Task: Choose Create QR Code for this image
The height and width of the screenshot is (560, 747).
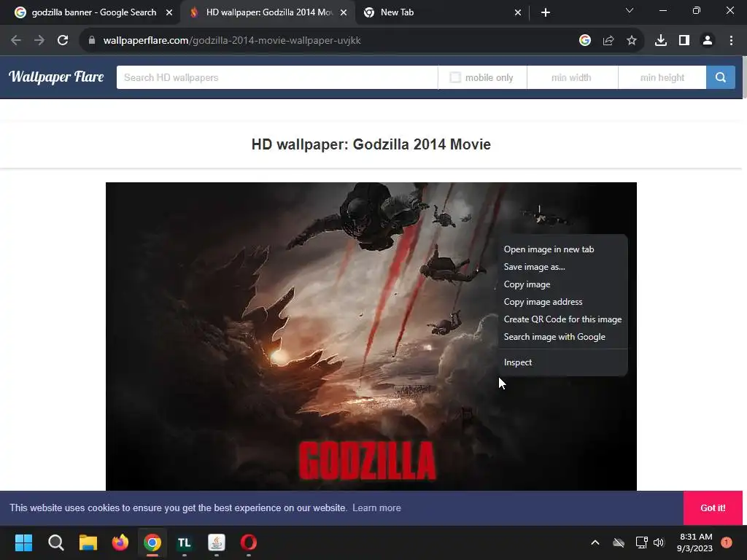Action: pyautogui.click(x=562, y=319)
